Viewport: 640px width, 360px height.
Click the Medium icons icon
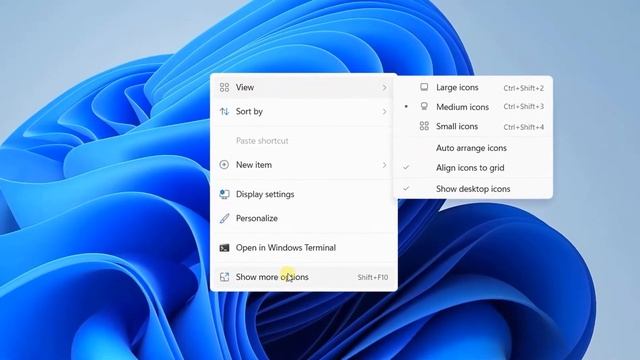(424, 107)
